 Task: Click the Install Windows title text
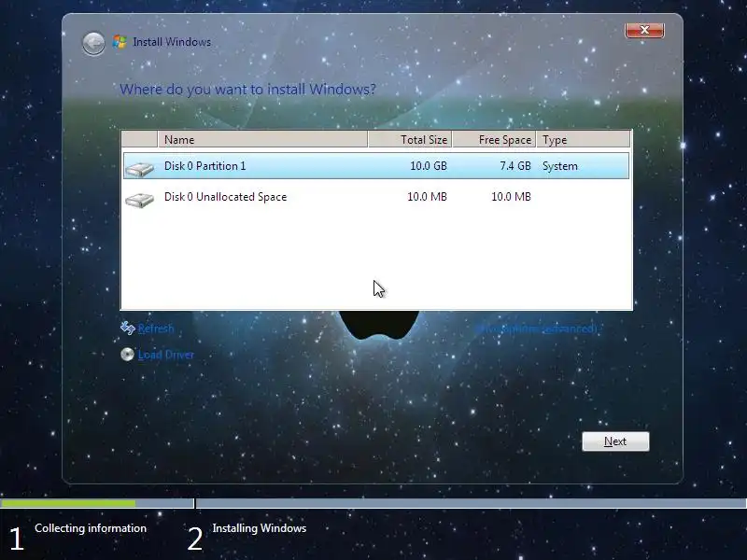click(x=172, y=42)
